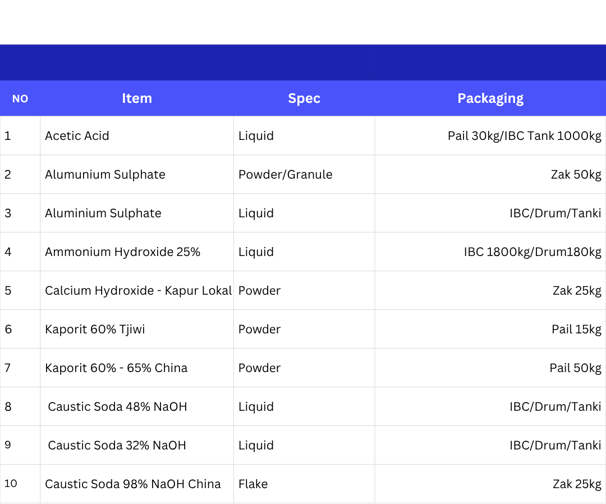Click the Pail 15kg packaging cell

tap(490, 329)
